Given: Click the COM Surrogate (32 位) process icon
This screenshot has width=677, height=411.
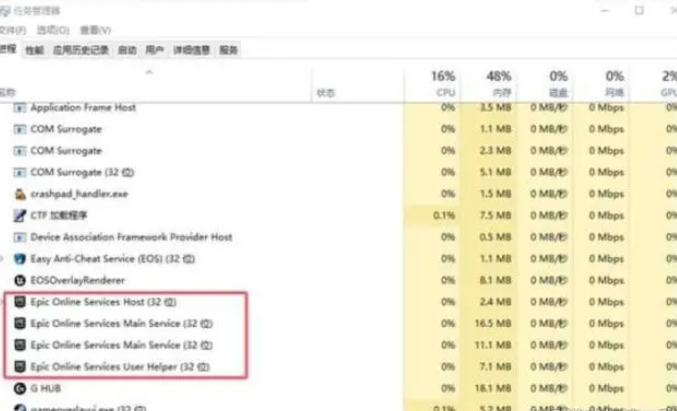Looking at the screenshot, I should tap(19, 172).
